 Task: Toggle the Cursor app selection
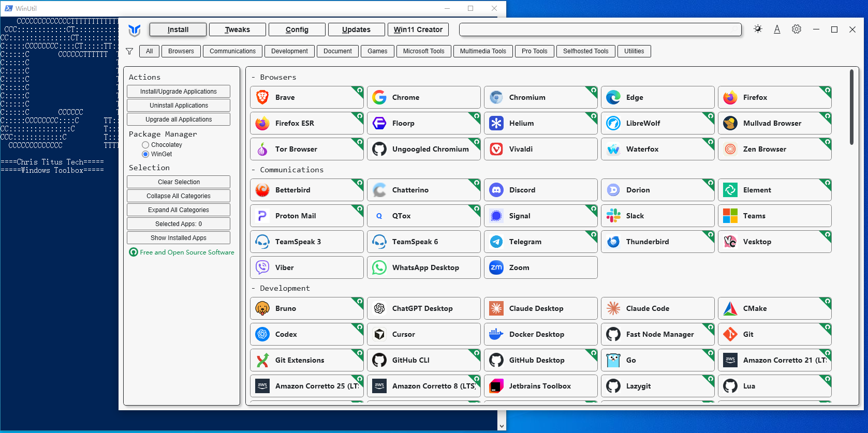[423, 334]
